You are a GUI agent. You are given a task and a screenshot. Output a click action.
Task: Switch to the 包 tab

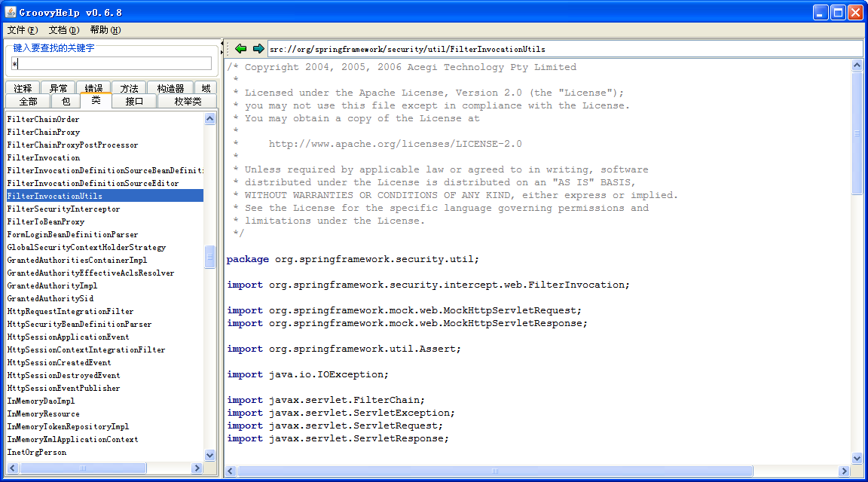(x=66, y=101)
